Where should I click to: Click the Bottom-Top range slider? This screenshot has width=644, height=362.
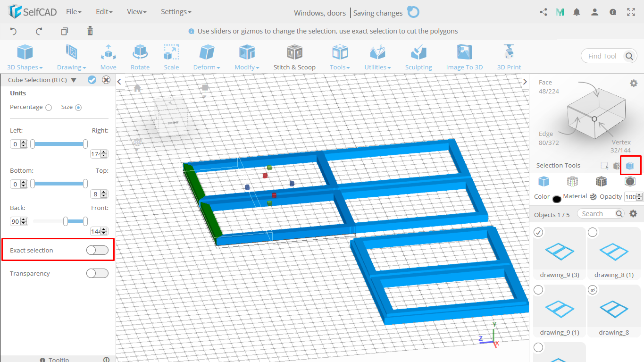point(59,184)
